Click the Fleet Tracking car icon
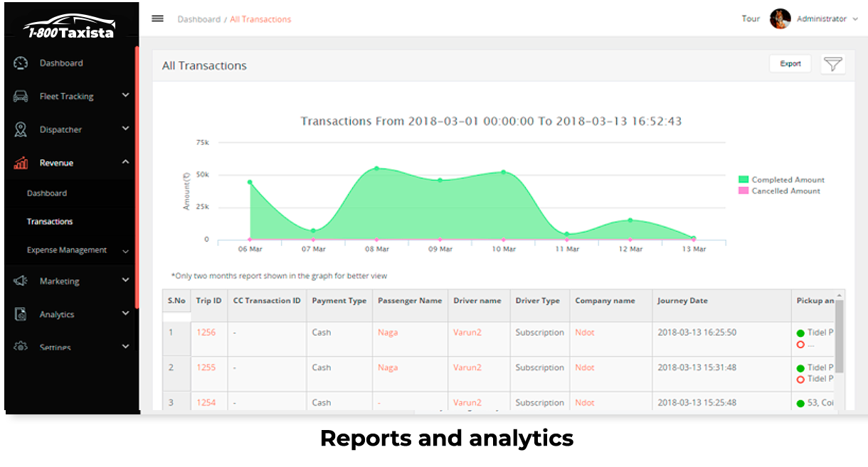Image resolution: width=868 pixels, height=467 pixels. click(21, 97)
